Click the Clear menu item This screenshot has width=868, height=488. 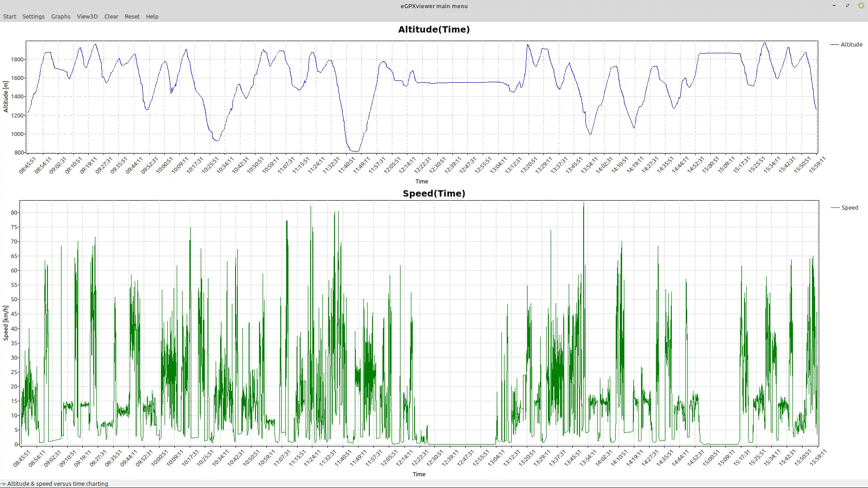(111, 17)
